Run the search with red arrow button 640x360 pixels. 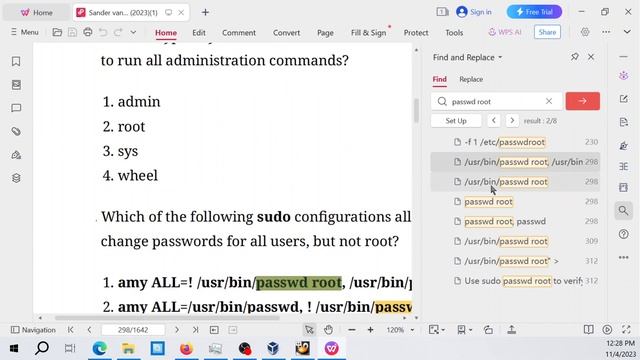click(582, 101)
